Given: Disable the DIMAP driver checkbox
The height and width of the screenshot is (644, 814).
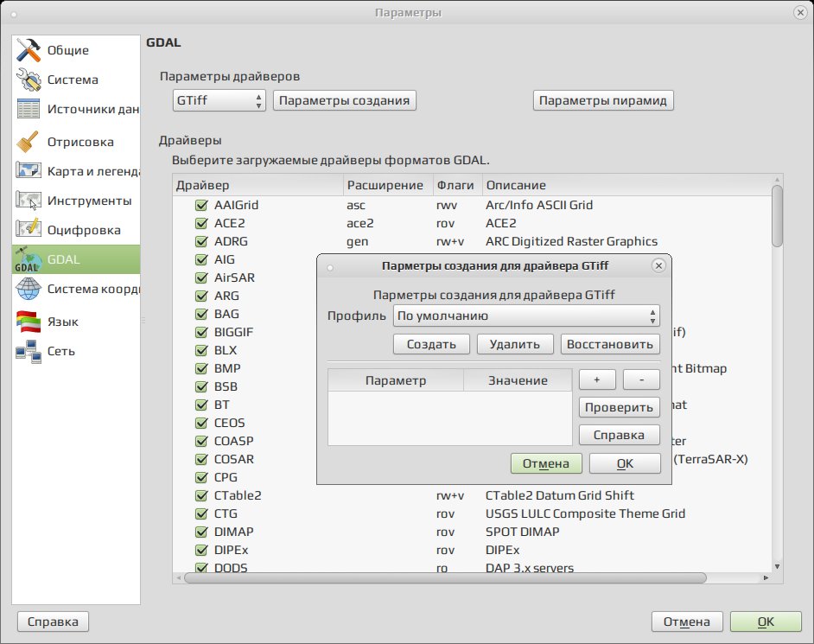Looking at the screenshot, I should pyautogui.click(x=201, y=532).
